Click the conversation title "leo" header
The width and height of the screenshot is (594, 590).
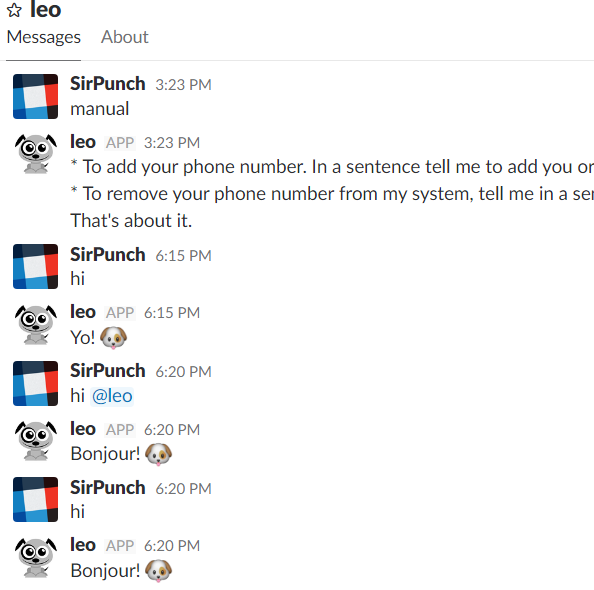pos(45,10)
